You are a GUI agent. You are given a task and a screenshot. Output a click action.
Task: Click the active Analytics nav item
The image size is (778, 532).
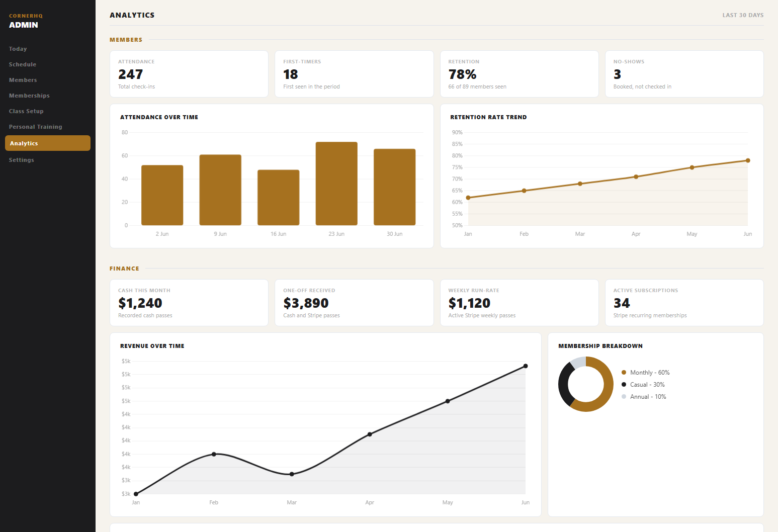48,143
